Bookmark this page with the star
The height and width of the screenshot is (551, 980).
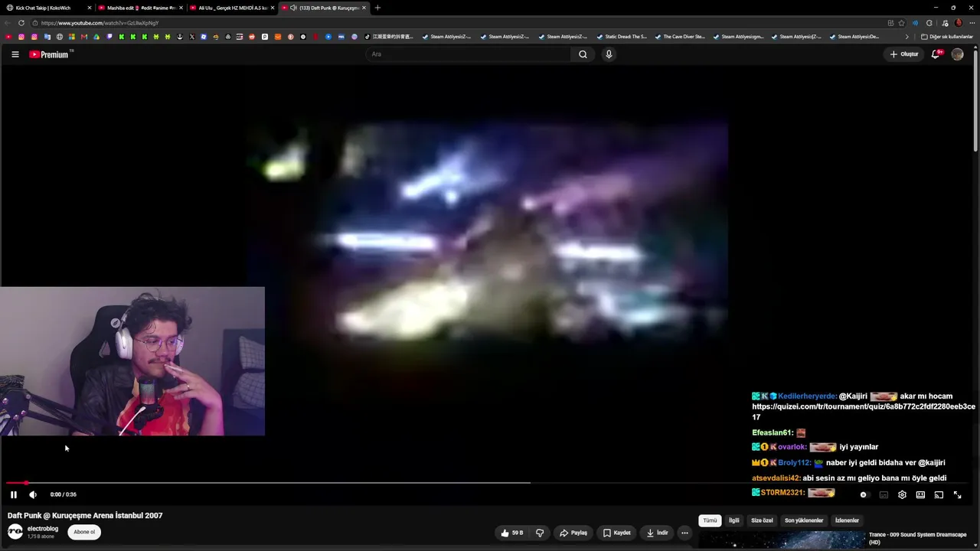tap(901, 23)
